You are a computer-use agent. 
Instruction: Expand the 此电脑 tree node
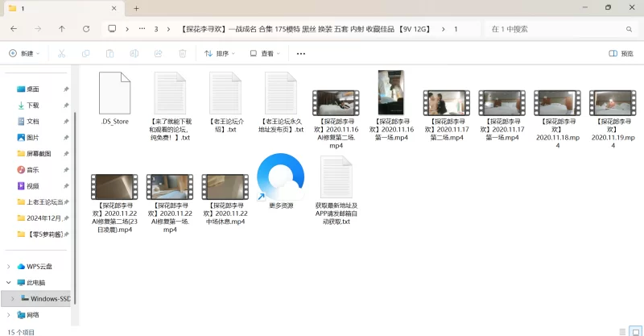[x=9, y=283]
